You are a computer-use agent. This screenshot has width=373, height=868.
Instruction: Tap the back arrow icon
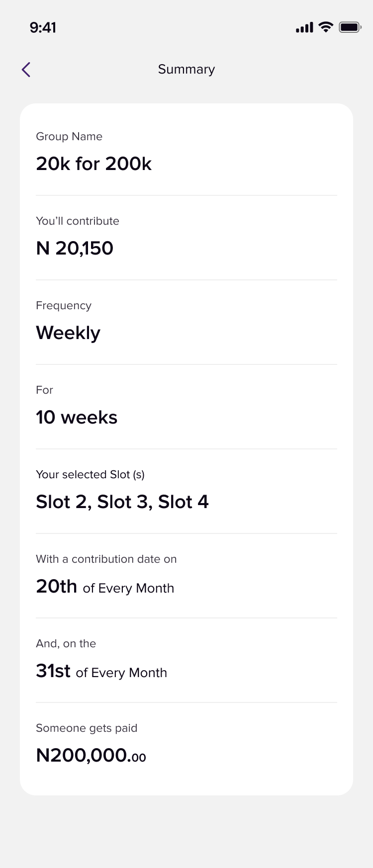point(26,70)
